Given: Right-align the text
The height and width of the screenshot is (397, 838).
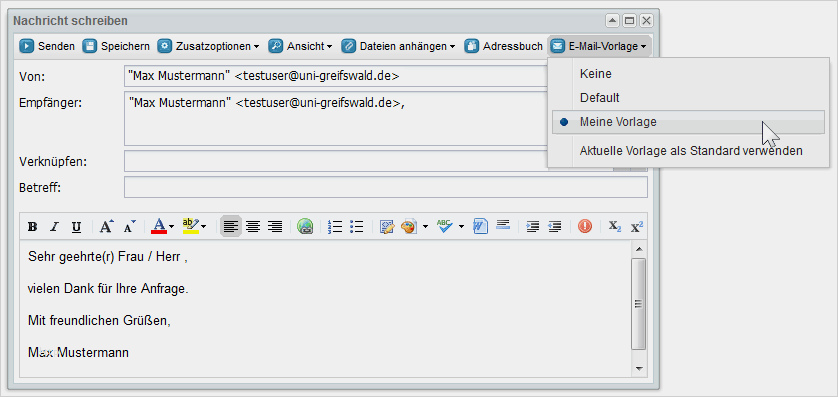Looking at the screenshot, I should tap(275, 227).
